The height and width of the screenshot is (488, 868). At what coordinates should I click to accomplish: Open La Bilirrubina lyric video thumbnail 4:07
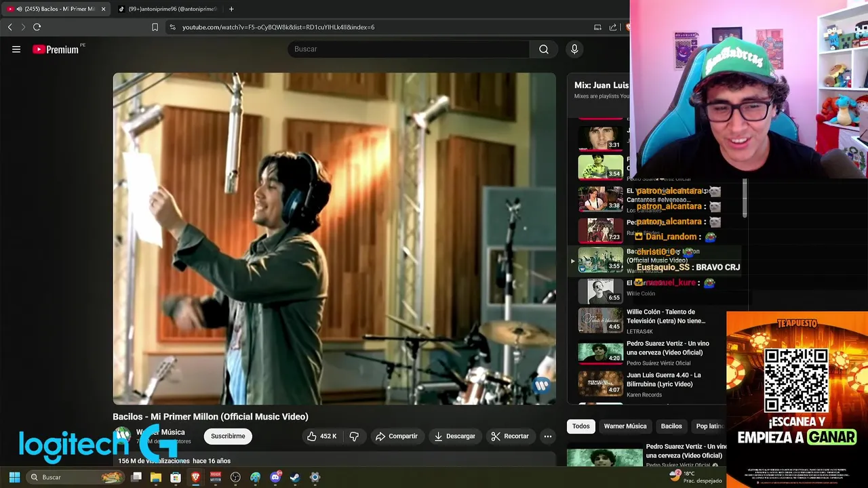point(600,384)
